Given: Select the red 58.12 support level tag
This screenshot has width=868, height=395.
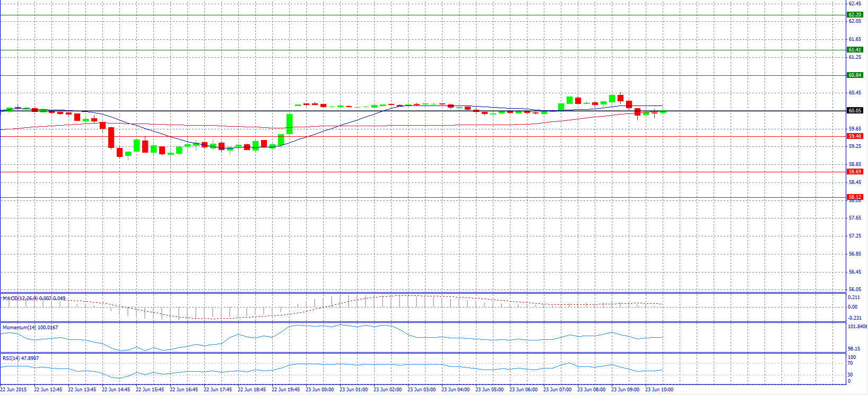Looking at the screenshot, I should pos(855,197).
